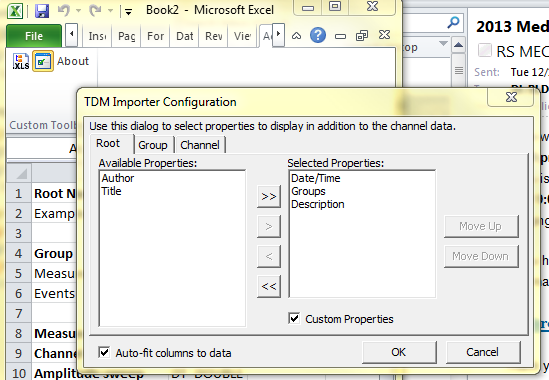Image resolution: width=549 pixels, height=380 pixels.
Task: Click the search magnifier icon in Outlook window
Action: (453, 23)
